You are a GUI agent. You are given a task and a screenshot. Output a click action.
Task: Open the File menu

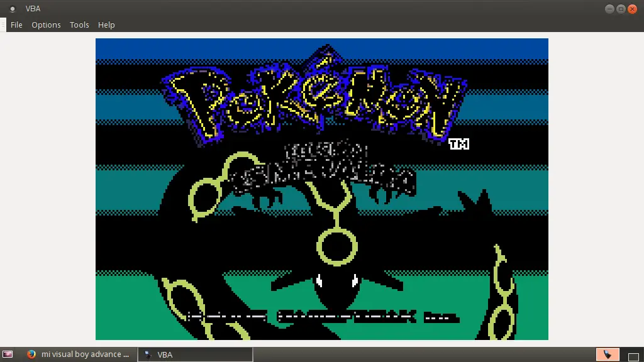pyautogui.click(x=16, y=25)
